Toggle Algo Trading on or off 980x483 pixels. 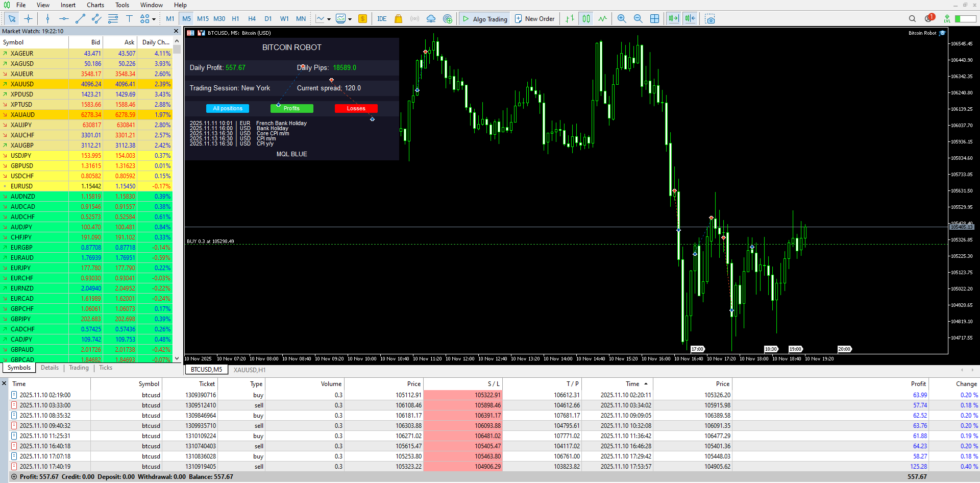point(484,19)
